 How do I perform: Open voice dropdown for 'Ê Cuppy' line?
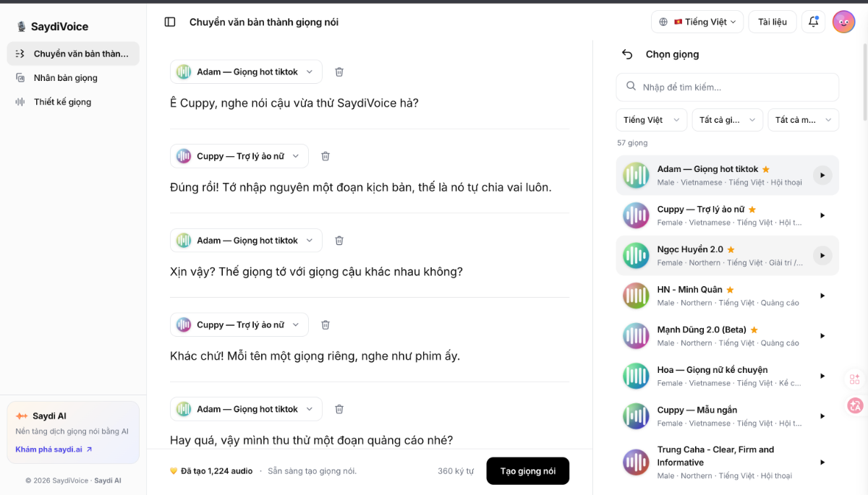246,72
